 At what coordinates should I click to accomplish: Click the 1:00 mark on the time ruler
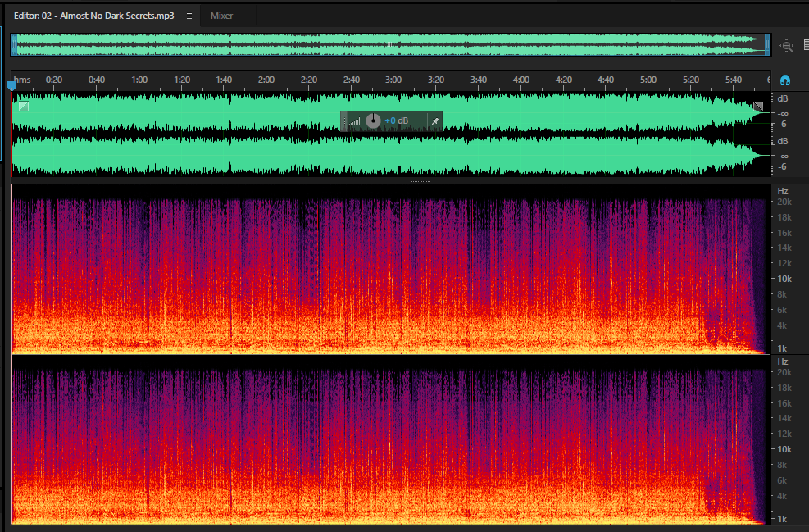point(139,80)
